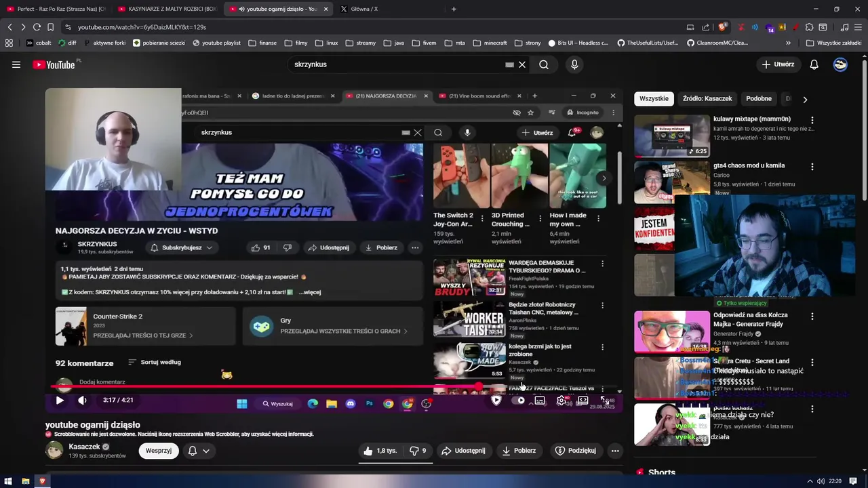The image size is (868, 488).
Task: Open YouTube notifications bell in header
Action: [814, 64]
